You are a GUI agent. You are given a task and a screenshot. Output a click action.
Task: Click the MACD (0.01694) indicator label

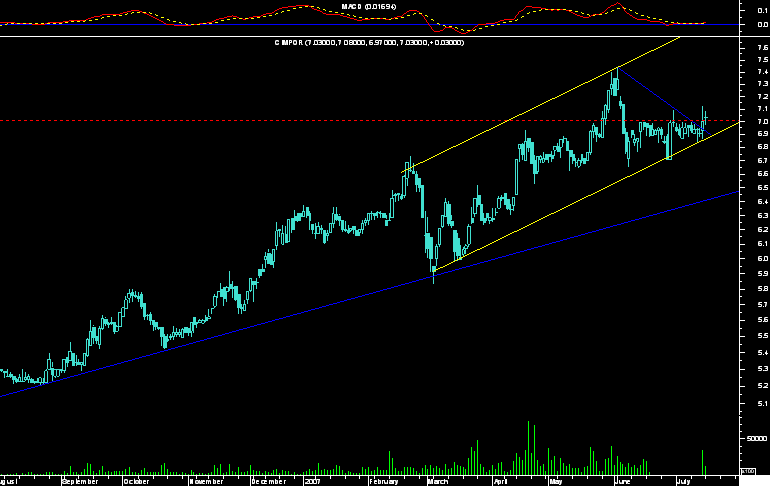[369, 7]
